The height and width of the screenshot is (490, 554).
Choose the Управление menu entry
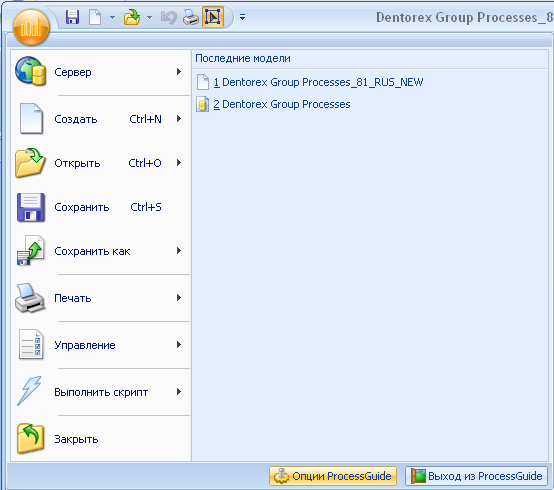(x=101, y=345)
